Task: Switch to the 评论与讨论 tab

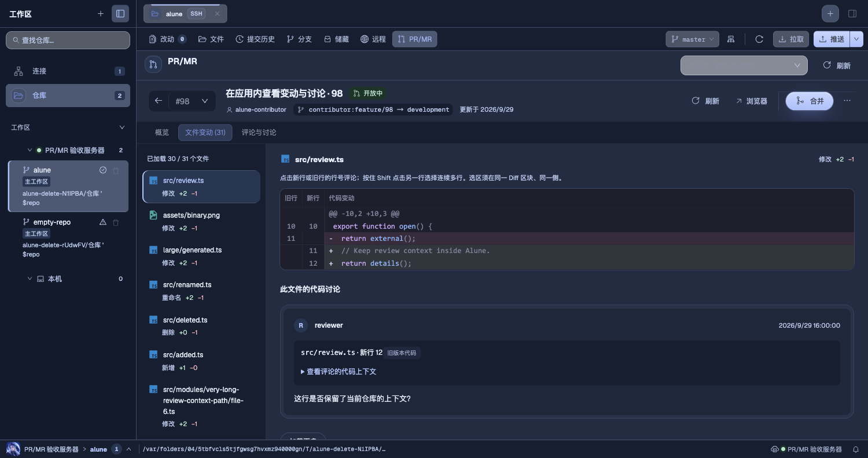Action: (259, 133)
